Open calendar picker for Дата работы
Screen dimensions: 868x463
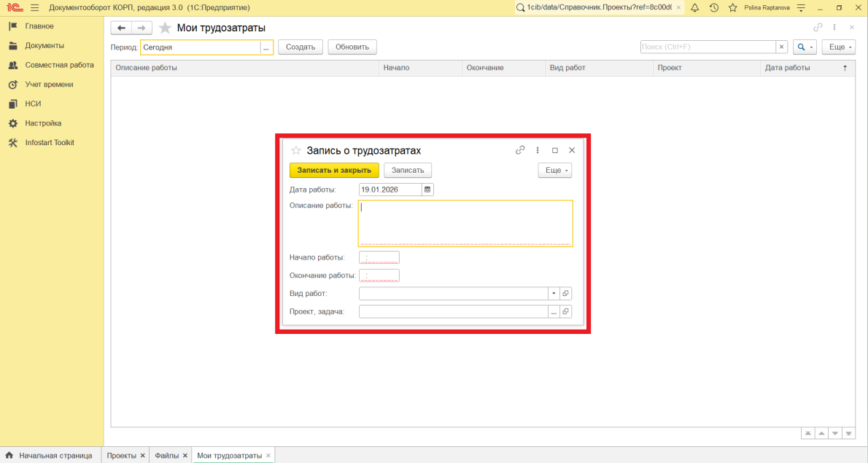point(427,190)
